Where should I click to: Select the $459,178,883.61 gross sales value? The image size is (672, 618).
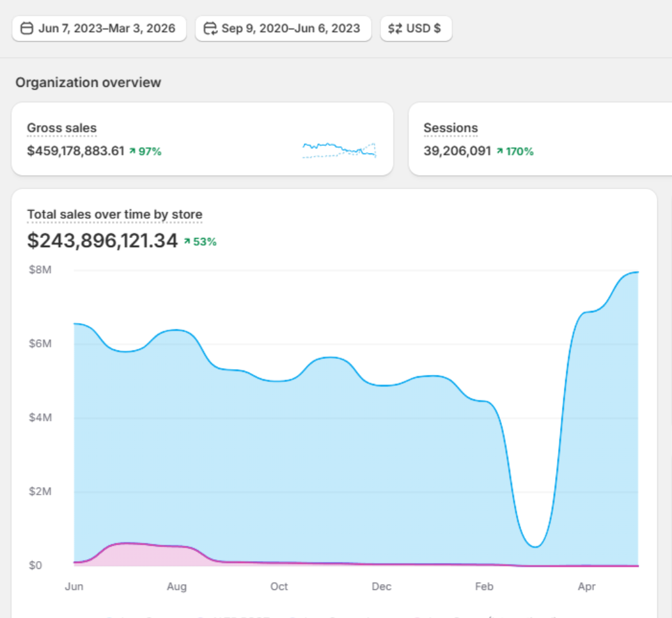(75, 152)
